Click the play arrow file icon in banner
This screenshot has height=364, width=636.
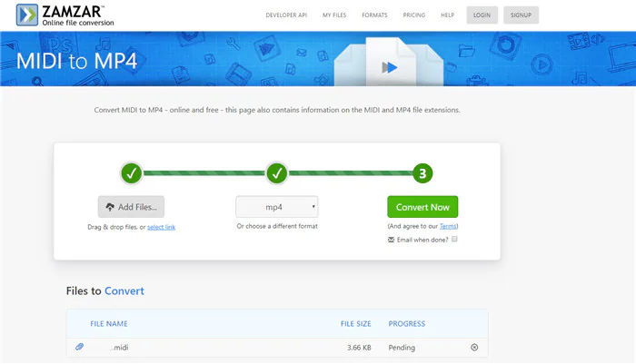pos(390,67)
